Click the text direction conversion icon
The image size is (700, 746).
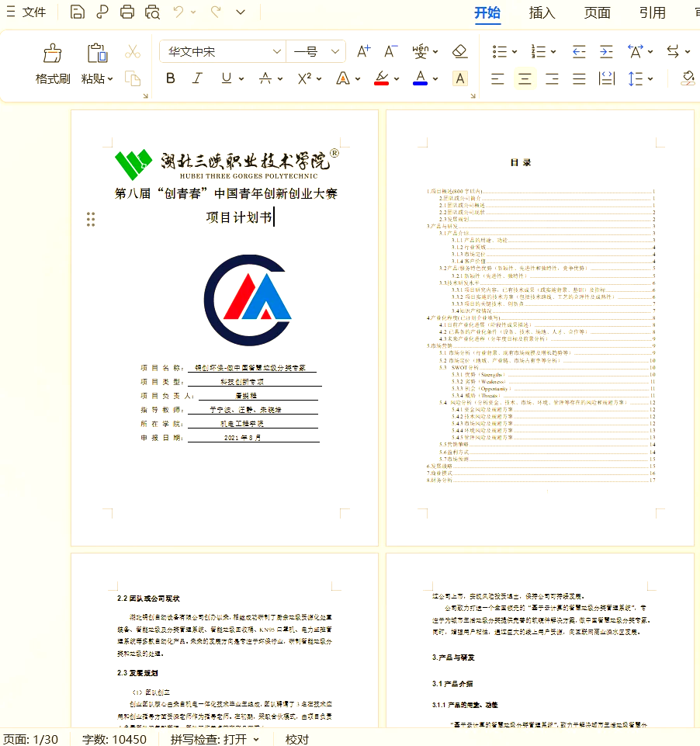tap(673, 51)
